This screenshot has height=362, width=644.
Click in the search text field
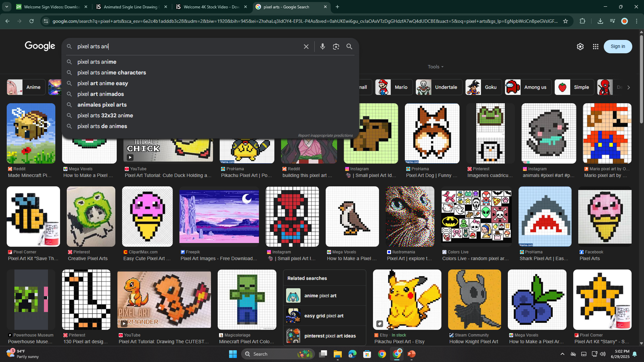click(x=188, y=47)
